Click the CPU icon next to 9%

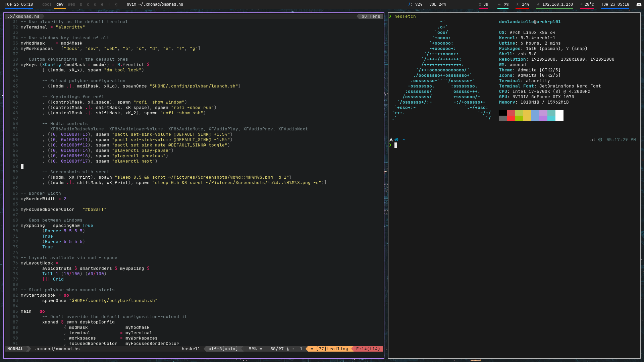pyautogui.click(x=499, y=4)
